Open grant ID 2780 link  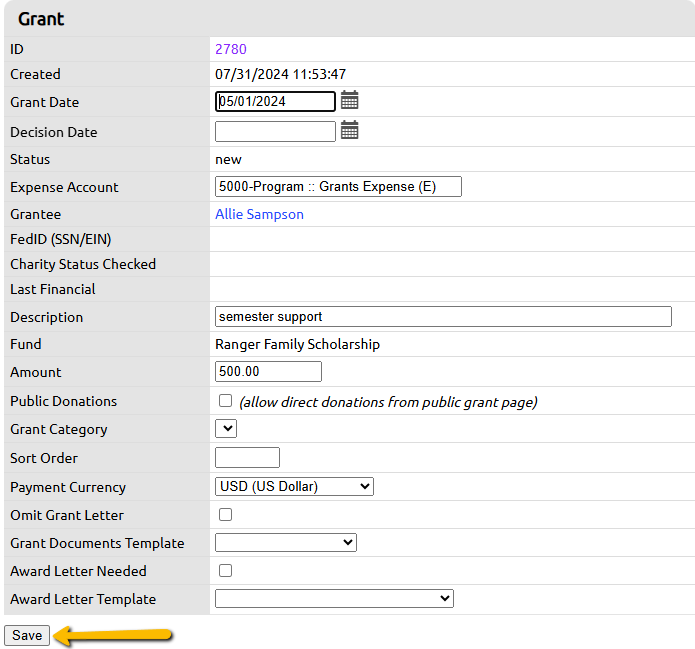click(230, 49)
